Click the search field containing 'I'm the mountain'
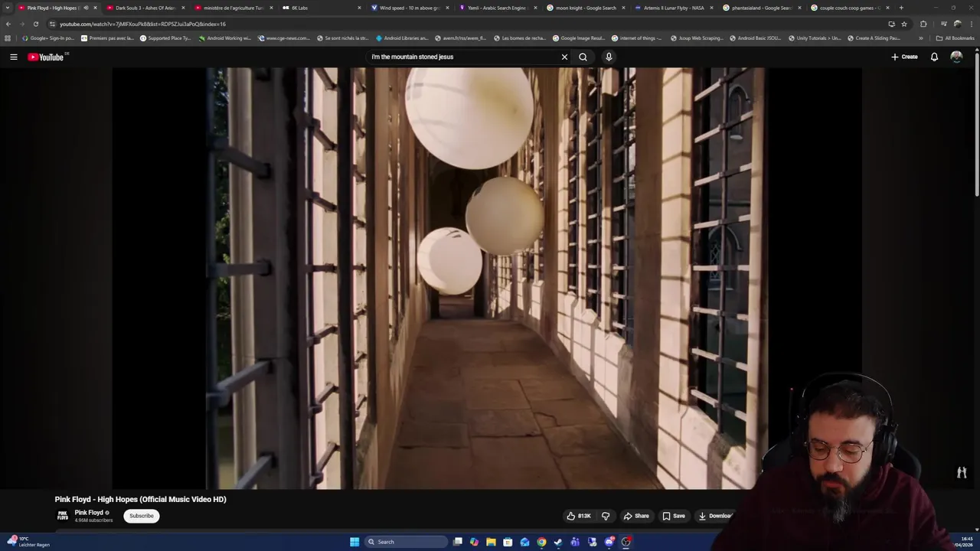 pyautogui.click(x=459, y=57)
